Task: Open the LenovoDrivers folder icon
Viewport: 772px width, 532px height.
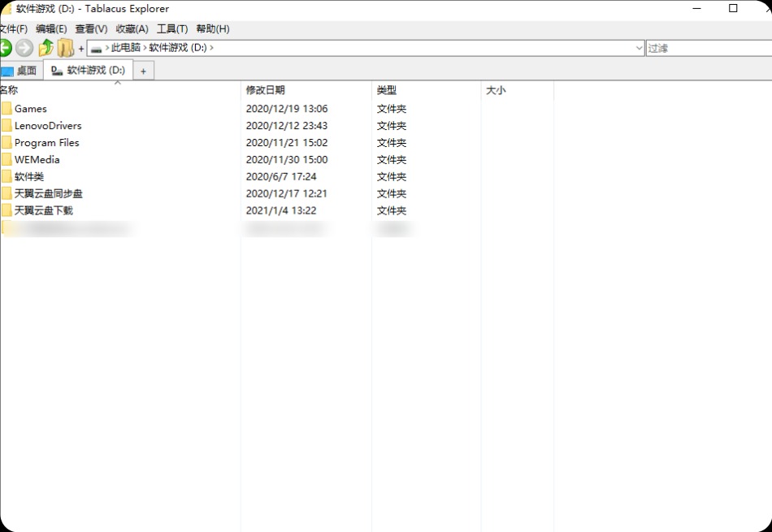Action: (x=8, y=125)
